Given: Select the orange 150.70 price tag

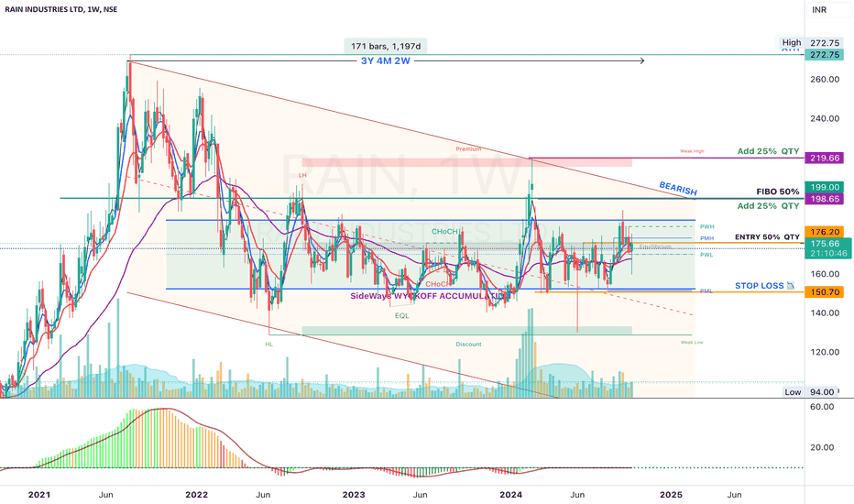Looking at the screenshot, I should pyautogui.click(x=824, y=292).
